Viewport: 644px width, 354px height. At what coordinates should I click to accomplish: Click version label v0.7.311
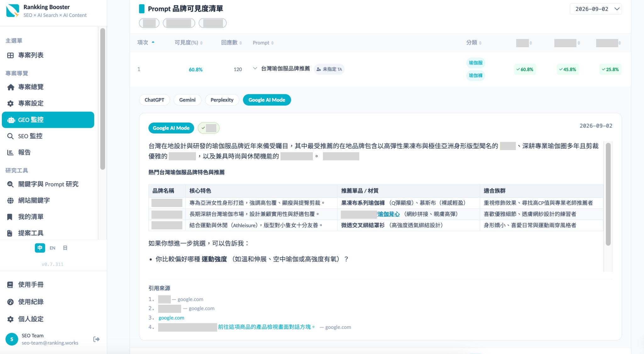click(53, 264)
